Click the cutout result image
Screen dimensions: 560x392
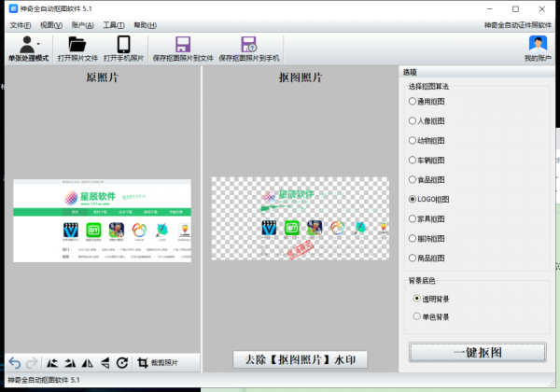(301, 218)
